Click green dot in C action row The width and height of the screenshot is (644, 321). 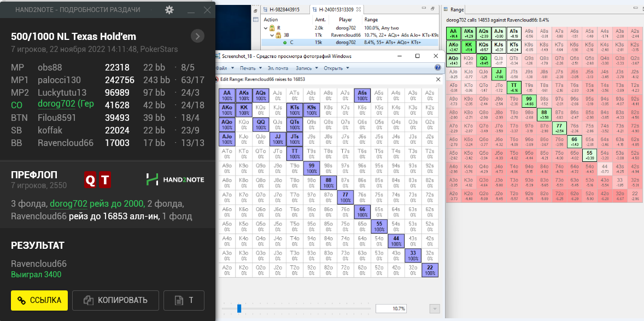[x=285, y=42]
